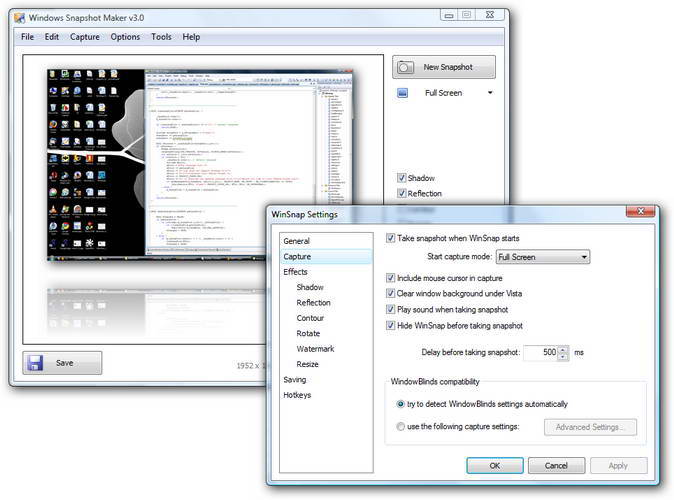Click the Full Screen mode monitor icon

click(x=402, y=93)
